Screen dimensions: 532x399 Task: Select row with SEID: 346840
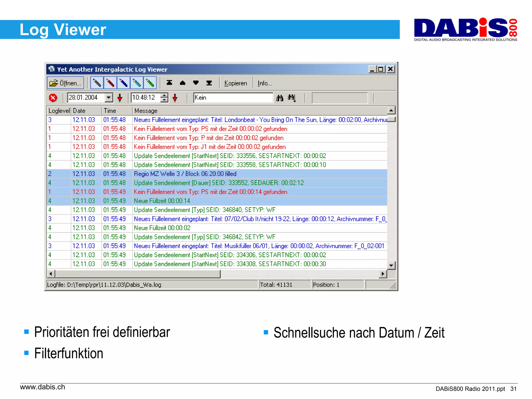(x=217, y=210)
